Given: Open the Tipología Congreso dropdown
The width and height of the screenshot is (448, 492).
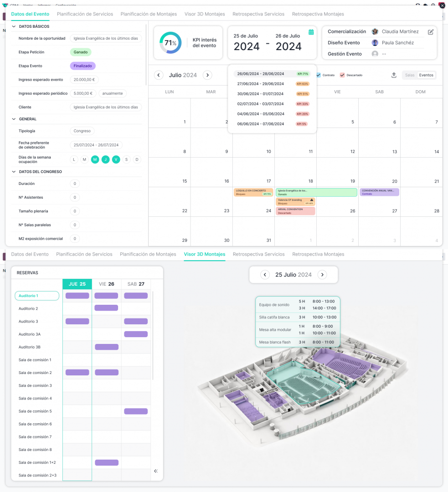Looking at the screenshot, I should coord(82,131).
